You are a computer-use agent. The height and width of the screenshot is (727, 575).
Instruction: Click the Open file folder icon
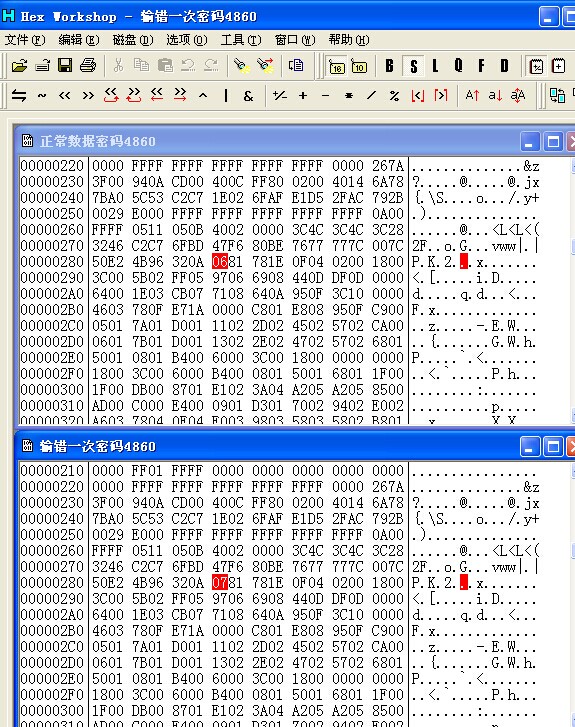19,65
